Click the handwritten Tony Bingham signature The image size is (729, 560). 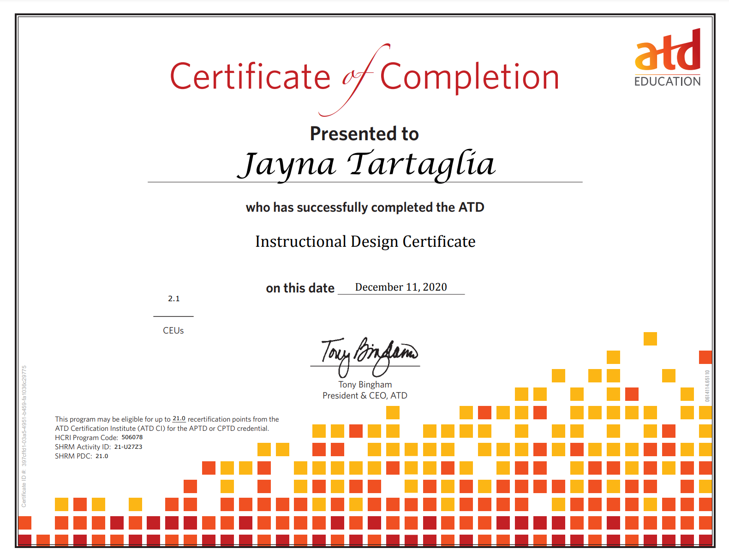coord(369,357)
